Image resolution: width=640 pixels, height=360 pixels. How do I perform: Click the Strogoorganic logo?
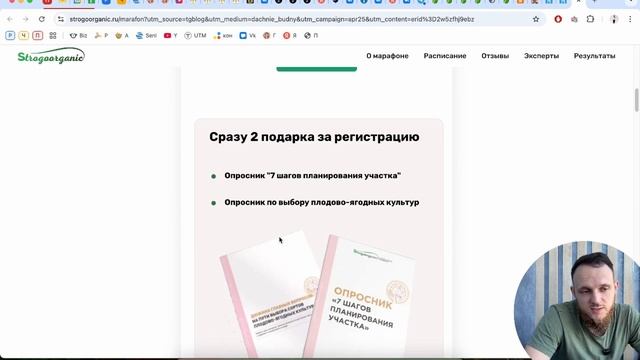click(x=51, y=56)
